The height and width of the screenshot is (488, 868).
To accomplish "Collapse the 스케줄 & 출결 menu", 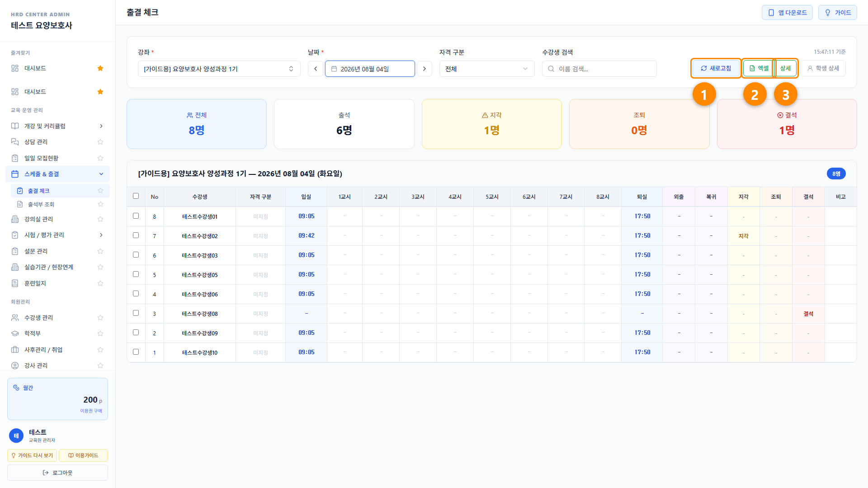I will (57, 174).
